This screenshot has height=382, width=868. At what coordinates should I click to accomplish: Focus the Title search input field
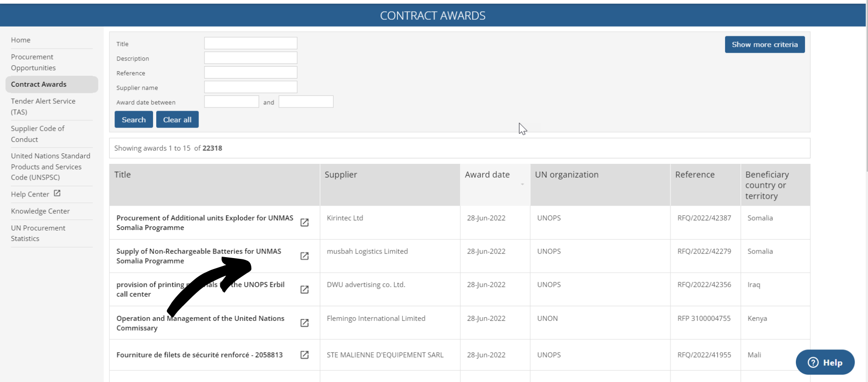coord(250,43)
